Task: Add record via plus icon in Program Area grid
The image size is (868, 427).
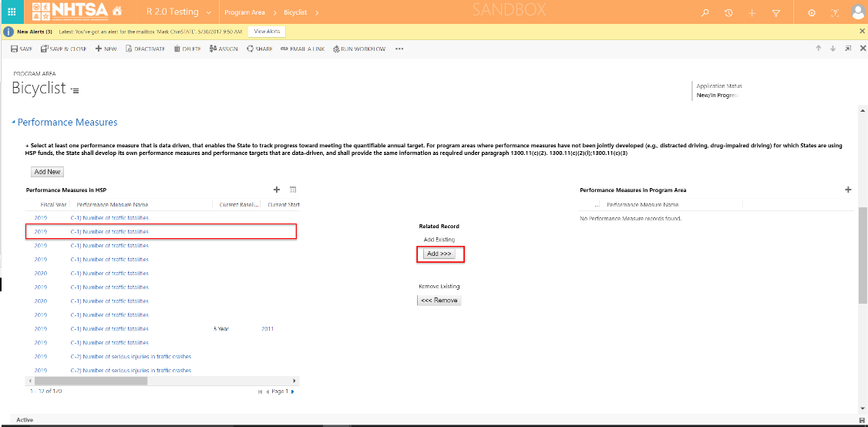Action: (848, 190)
